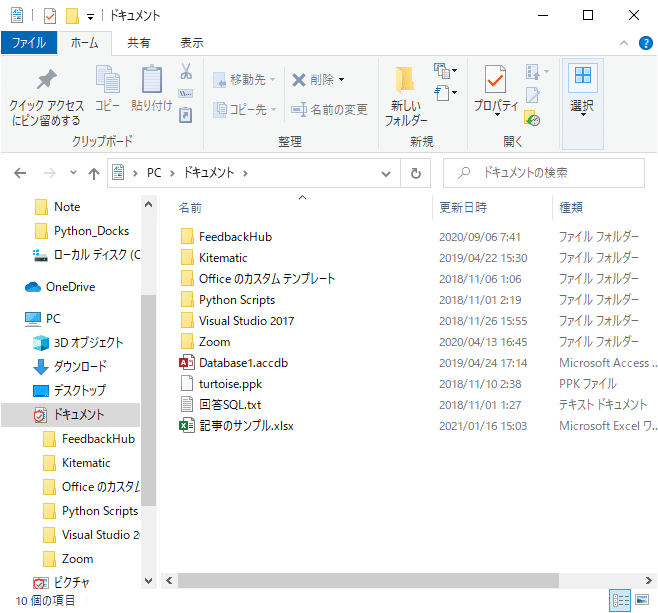Expand the recent locations dropdown near navigation arrows
The height and width of the screenshot is (613, 658).
[73, 172]
